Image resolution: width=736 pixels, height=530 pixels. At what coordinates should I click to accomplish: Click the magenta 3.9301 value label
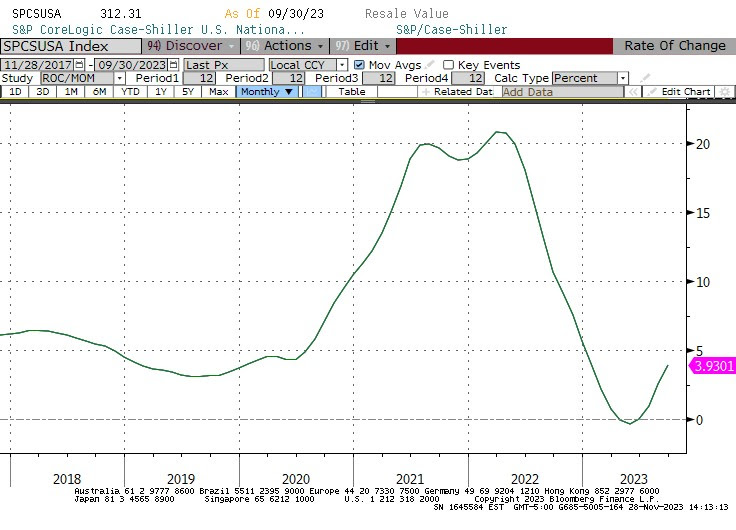click(713, 366)
